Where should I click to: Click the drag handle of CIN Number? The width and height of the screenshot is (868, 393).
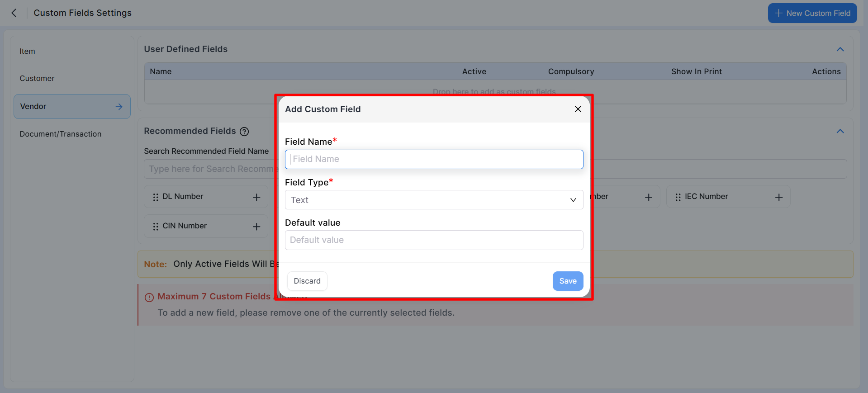point(156,227)
